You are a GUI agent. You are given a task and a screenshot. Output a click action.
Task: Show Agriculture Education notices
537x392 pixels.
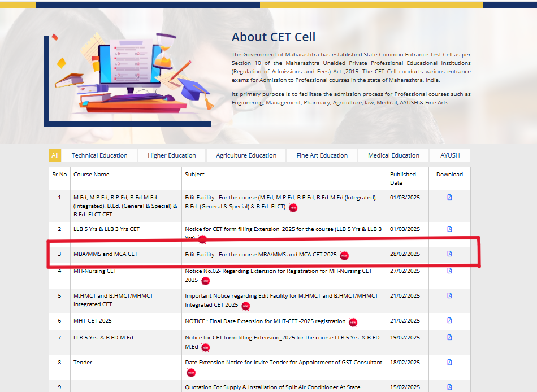click(x=246, y=155)
